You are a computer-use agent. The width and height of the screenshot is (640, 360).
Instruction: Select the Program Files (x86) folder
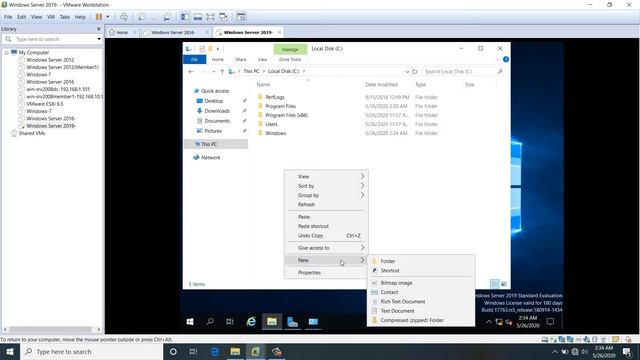pyautogui.click(x=287, y=115)
